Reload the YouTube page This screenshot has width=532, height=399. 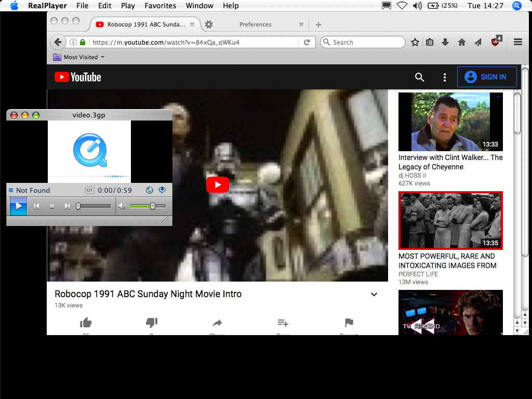[307, 42]
